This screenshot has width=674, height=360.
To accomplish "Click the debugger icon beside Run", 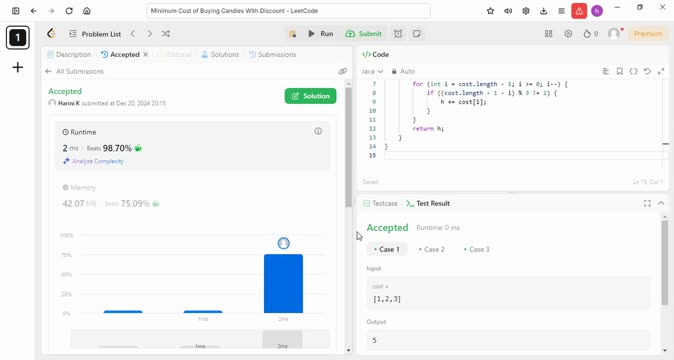I will (292, 34).
